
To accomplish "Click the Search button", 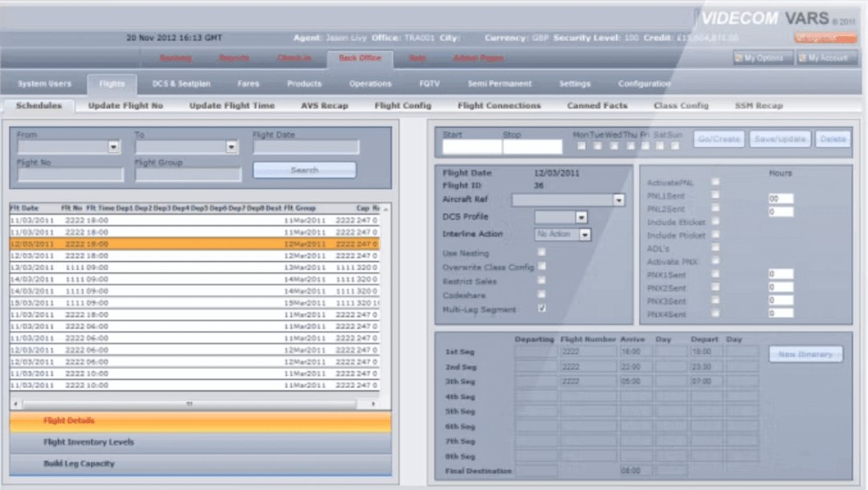I will point(305,169).
